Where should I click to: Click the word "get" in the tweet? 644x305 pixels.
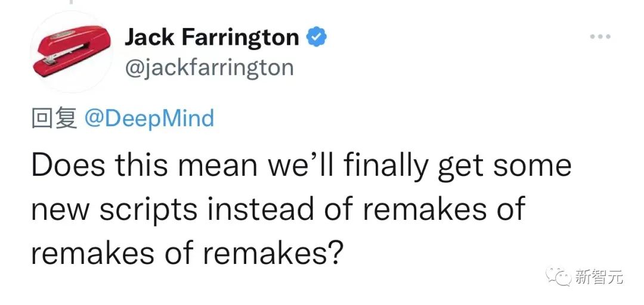[459, 166]
